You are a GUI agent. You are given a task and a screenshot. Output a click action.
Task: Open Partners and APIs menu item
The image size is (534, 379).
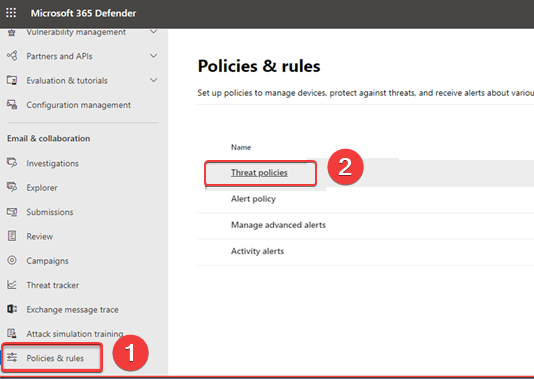click(59, 56)
